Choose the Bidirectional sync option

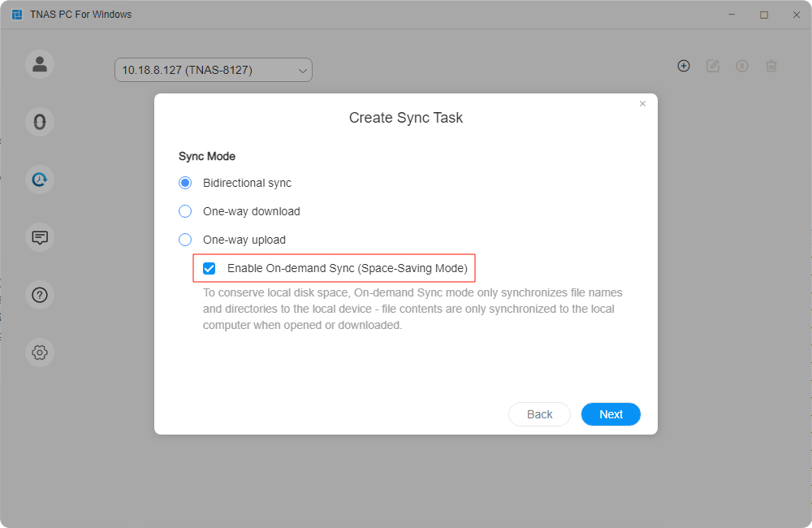click(184, 183)
